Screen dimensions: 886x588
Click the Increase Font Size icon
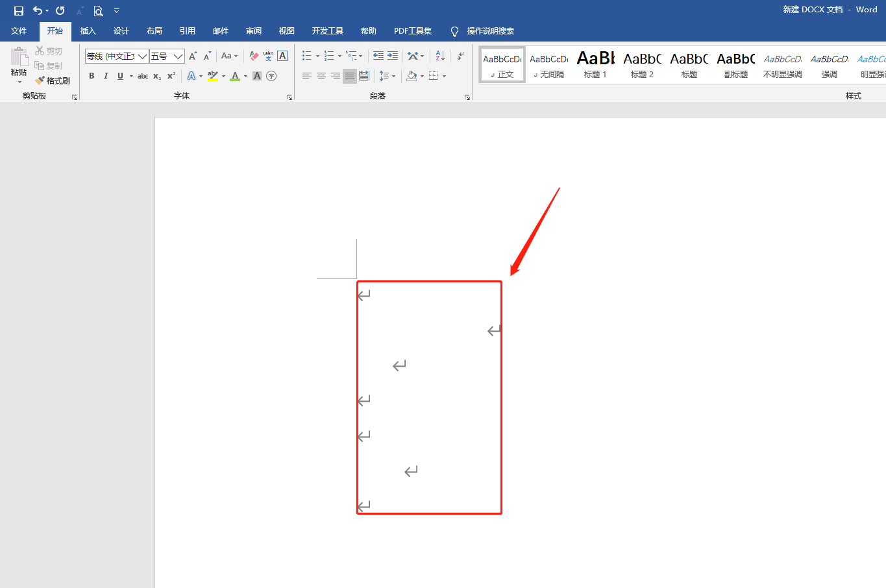point(193,56)
